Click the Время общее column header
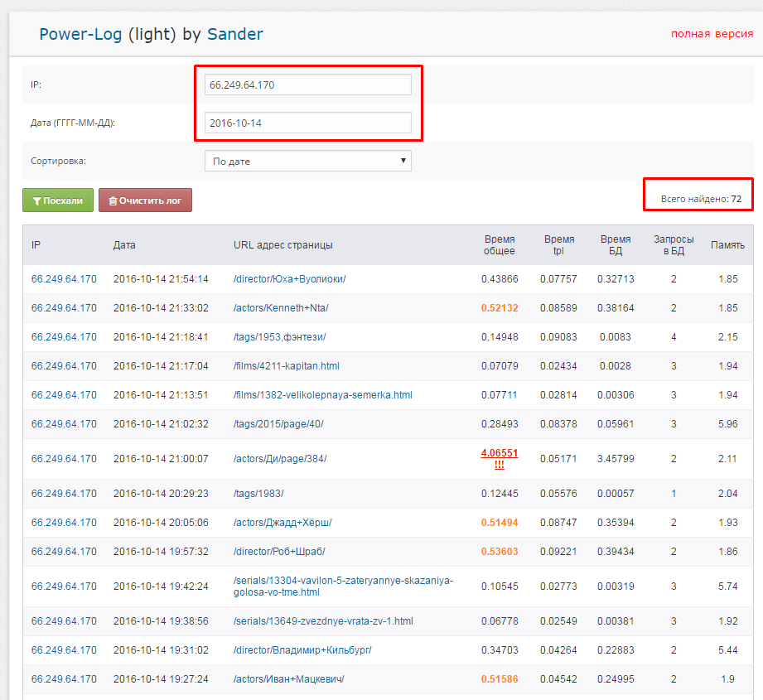 pos(500,245)
